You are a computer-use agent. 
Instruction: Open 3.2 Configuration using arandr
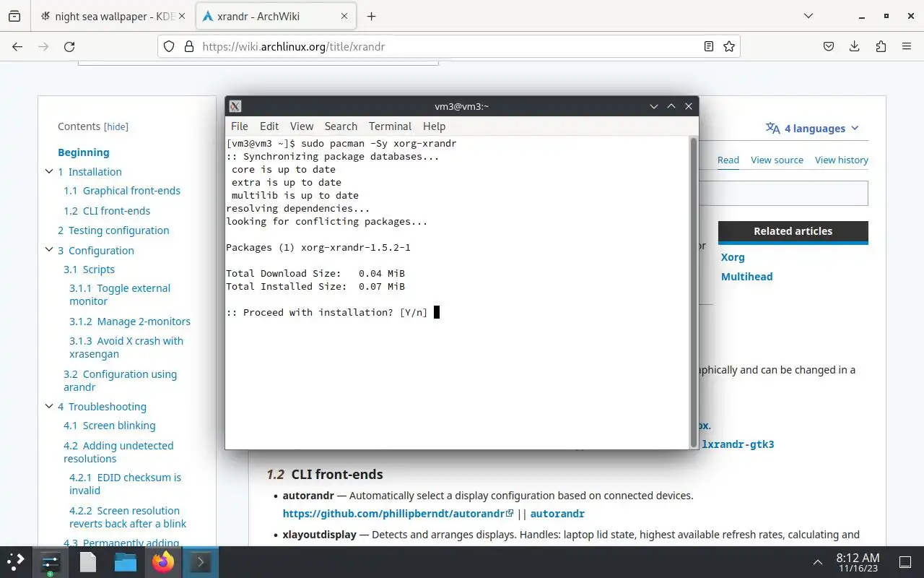120,381
